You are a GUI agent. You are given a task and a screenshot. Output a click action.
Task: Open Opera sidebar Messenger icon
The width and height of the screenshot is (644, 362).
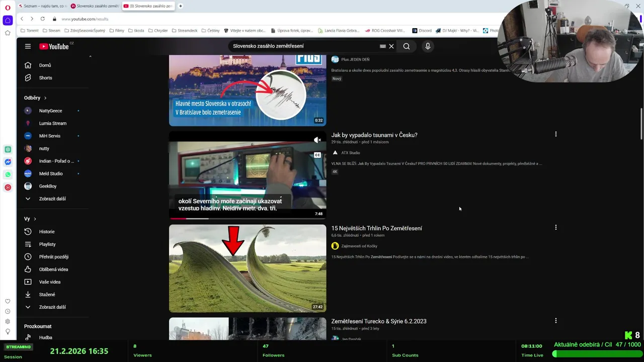[8, 162]
